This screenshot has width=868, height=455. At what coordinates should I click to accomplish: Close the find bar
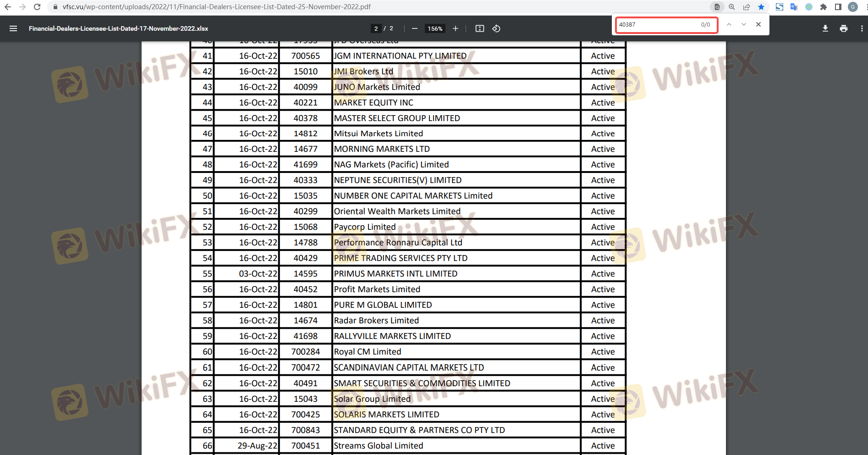tap(758, 24)
